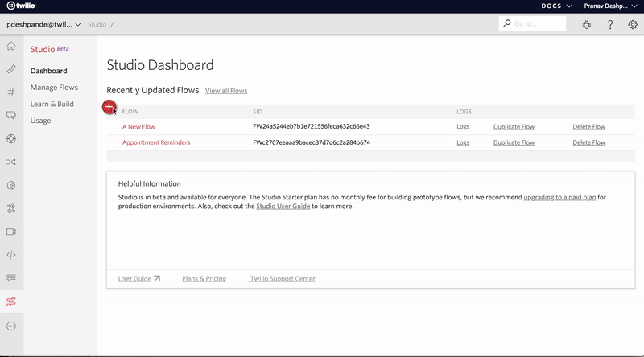This screenshot has height=357, width=644.
Task: Select the Studio flow icon in sidebar
Action: click(11, 302)
